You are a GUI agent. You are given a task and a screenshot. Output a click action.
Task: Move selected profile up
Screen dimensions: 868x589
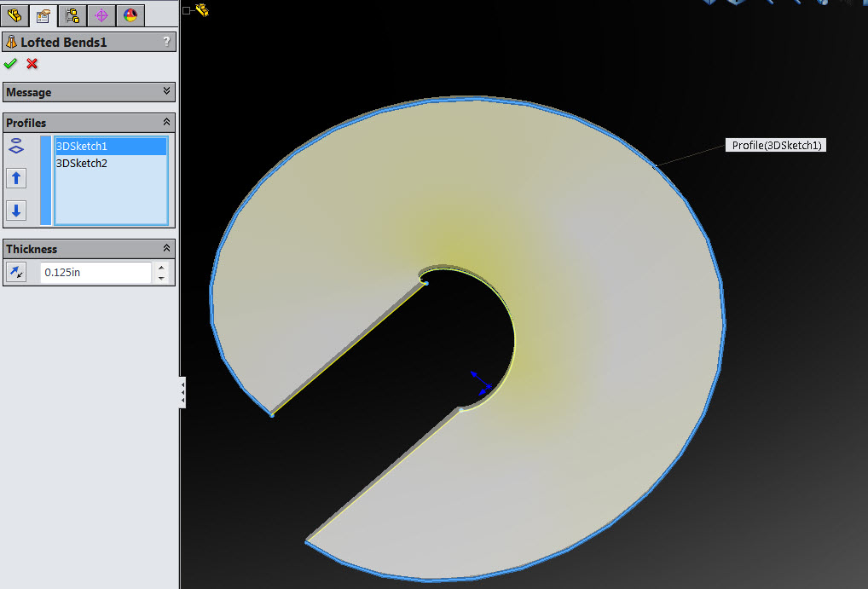[16, 178]
